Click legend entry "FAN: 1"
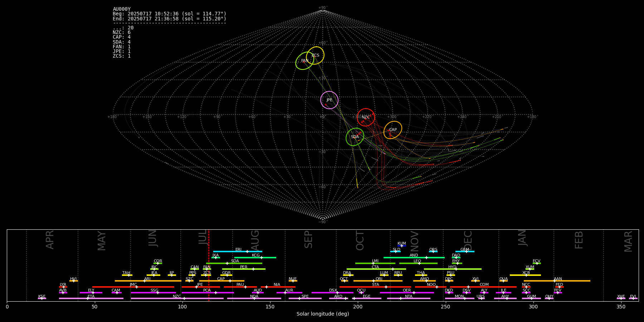Image resolution: width=644 pixels, height=322 pixels. coord(122,47)
